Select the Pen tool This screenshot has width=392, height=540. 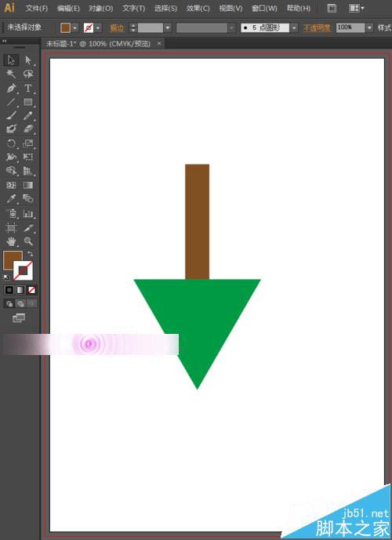(x=11, y=88)
